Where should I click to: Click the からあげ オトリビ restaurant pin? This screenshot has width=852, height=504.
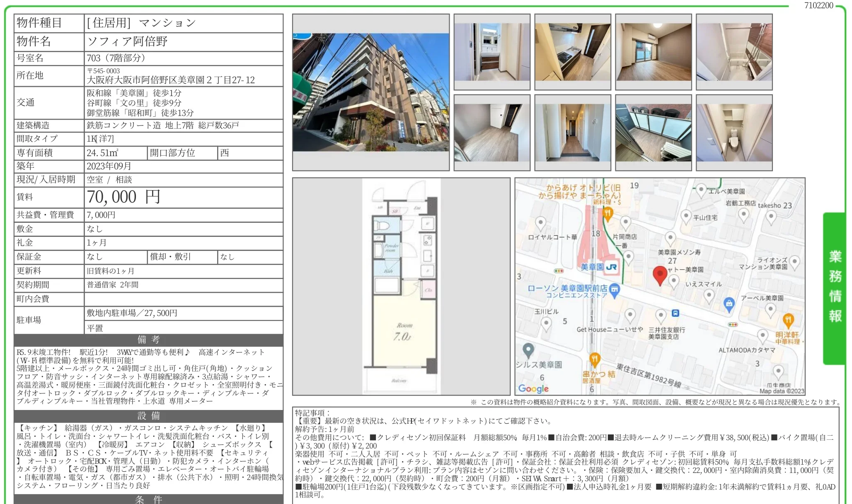608,214
